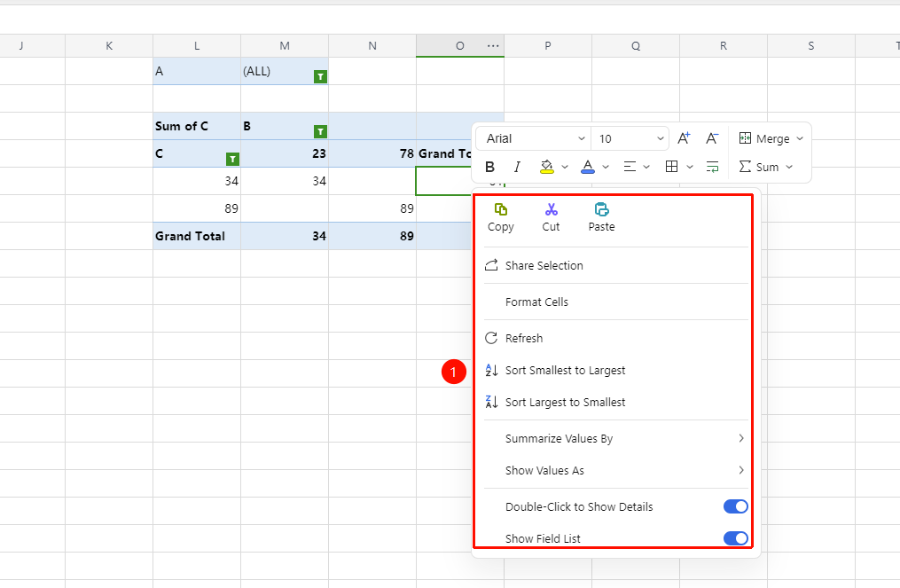This screenshot has width=900, height=588.
Task: Click the Copy icon in context menu
Action: click(x=500, y=209)
